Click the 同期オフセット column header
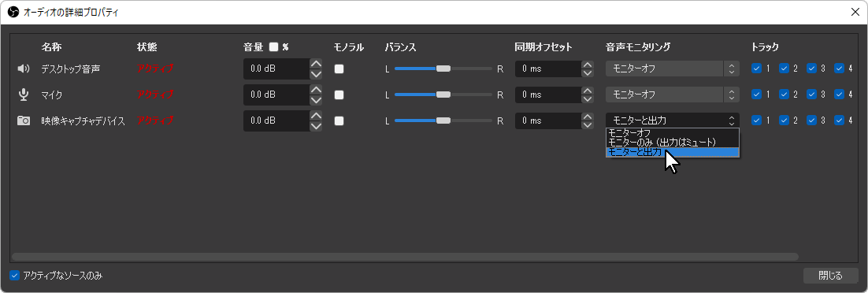Viewport: 868px width, 293px height. click(543, 47)
